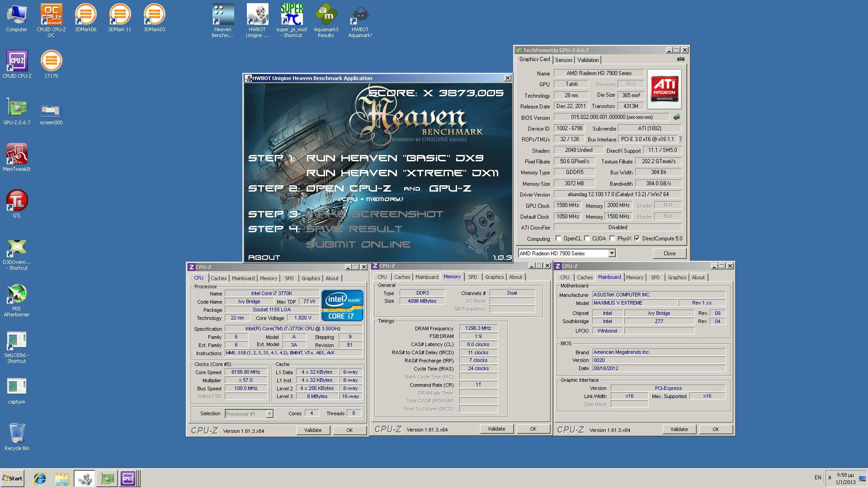Open About tab in the CPU-Z CPU window

332,278
